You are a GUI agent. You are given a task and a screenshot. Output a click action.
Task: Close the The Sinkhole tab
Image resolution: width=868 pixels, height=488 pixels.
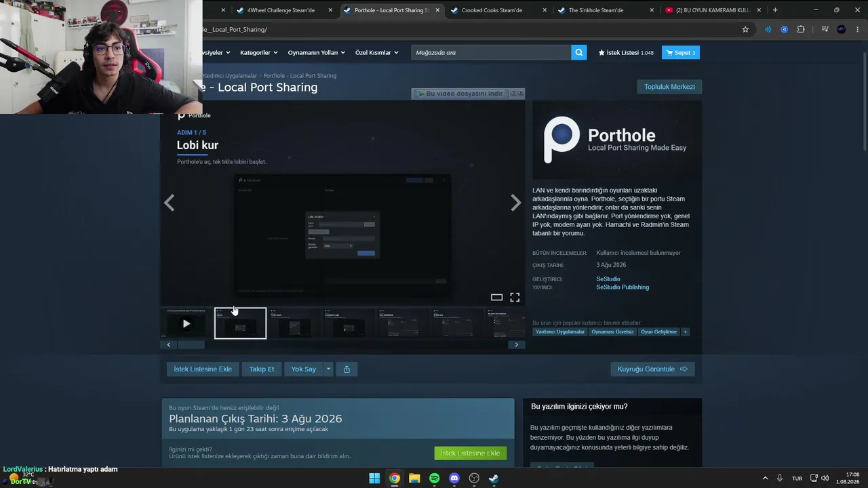point(652,10)
